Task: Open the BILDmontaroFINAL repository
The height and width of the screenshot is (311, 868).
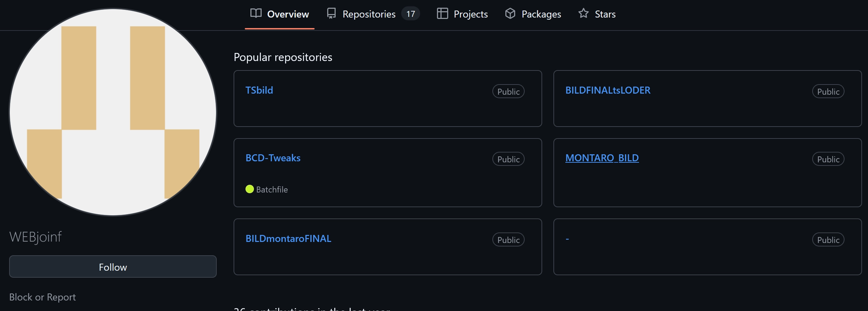Action: click(288, 238)
